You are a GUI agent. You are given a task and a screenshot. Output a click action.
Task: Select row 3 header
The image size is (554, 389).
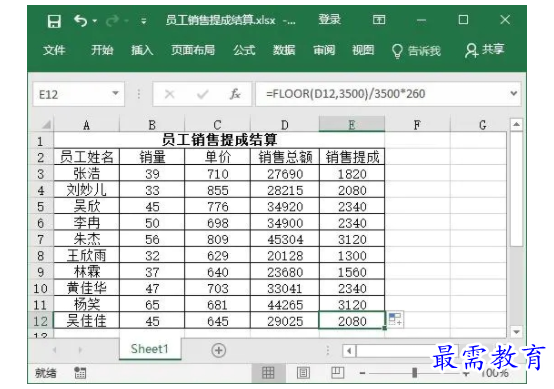[x=40, y=174]
